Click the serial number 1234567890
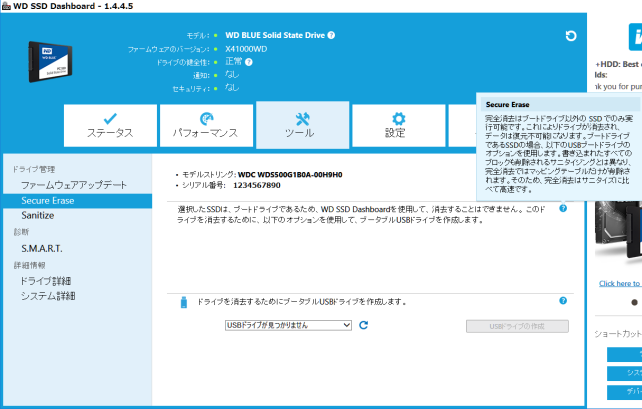The image size is (642, 409). [x=257, y=185]
